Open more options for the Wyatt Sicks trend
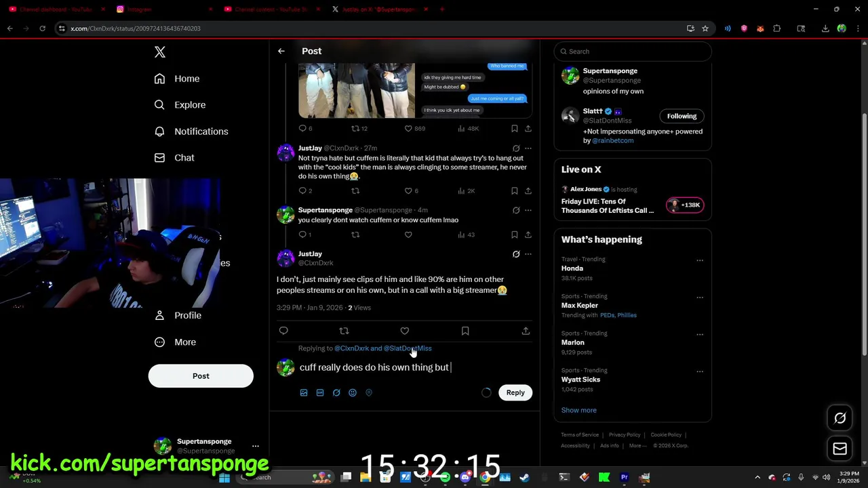This screenshot has width=868, height=488. (700, 371)
